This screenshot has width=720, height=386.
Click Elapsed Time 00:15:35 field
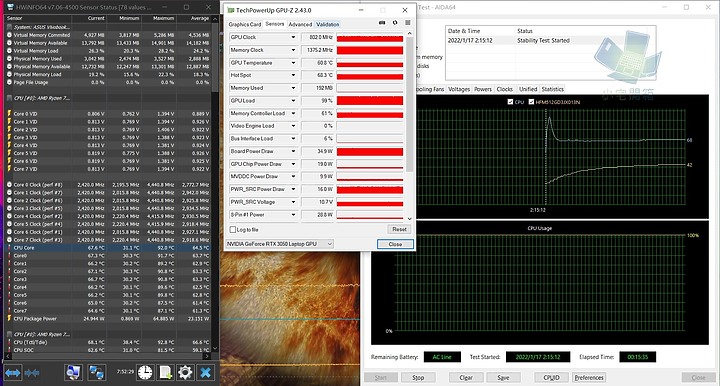click(x=637, y=357)
